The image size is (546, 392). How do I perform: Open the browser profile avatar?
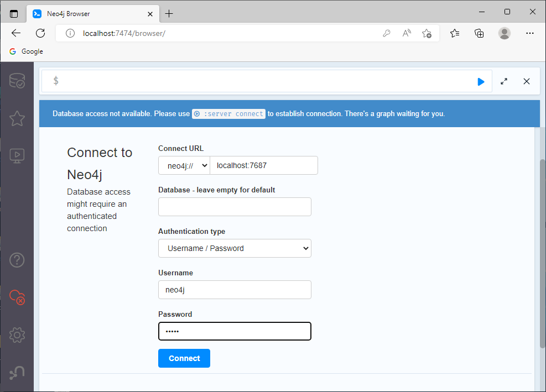pyautogui.click(x=504, y=33)
